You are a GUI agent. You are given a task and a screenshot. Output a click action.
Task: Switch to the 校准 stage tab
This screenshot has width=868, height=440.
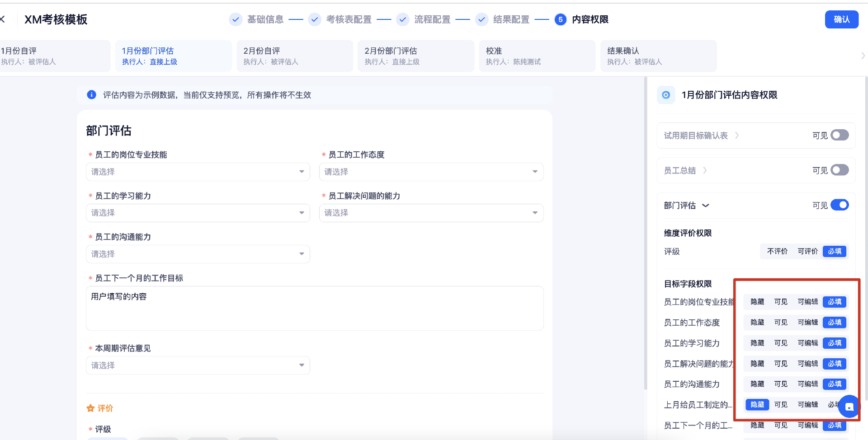[537, 56]
